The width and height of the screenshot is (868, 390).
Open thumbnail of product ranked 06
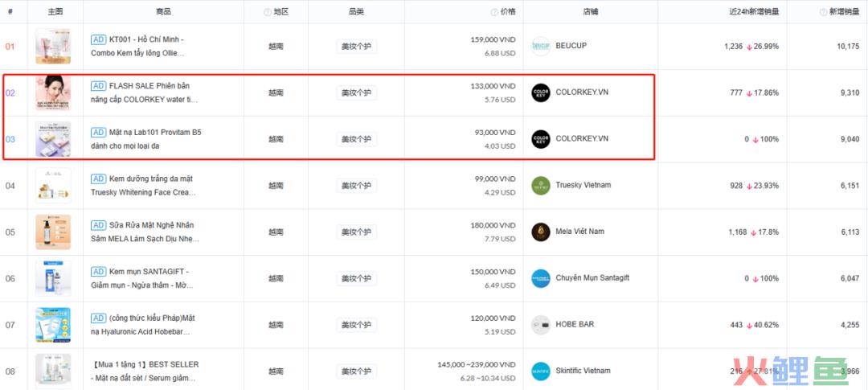53,279
